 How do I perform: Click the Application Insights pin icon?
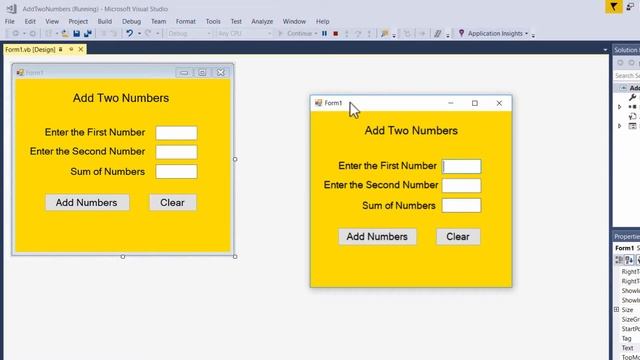tap(461, 33)
